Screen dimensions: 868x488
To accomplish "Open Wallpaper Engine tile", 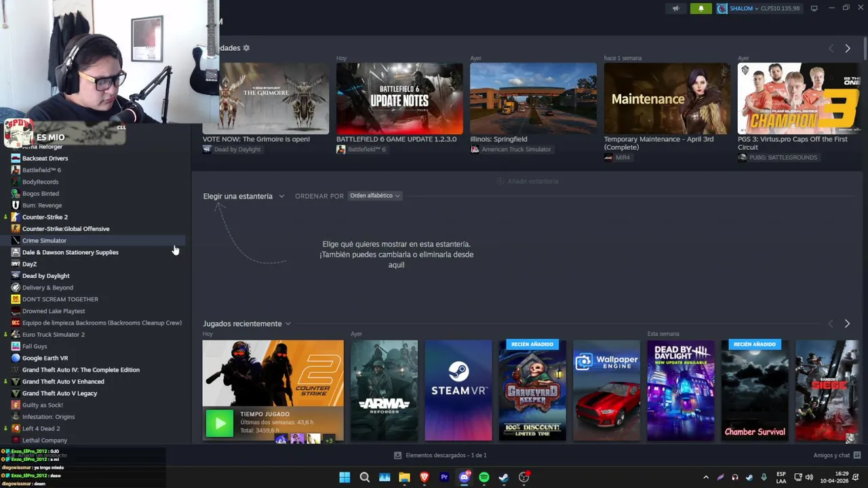I will (606, 390).
